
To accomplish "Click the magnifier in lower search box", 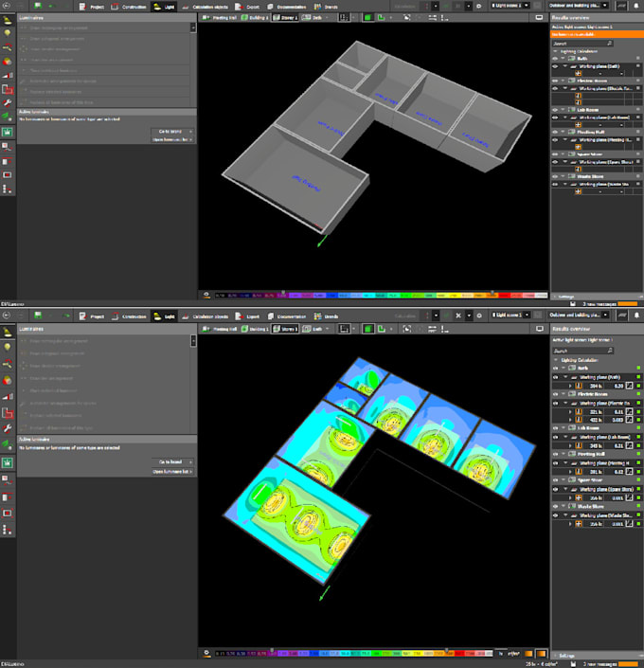I will pos(610,351).
